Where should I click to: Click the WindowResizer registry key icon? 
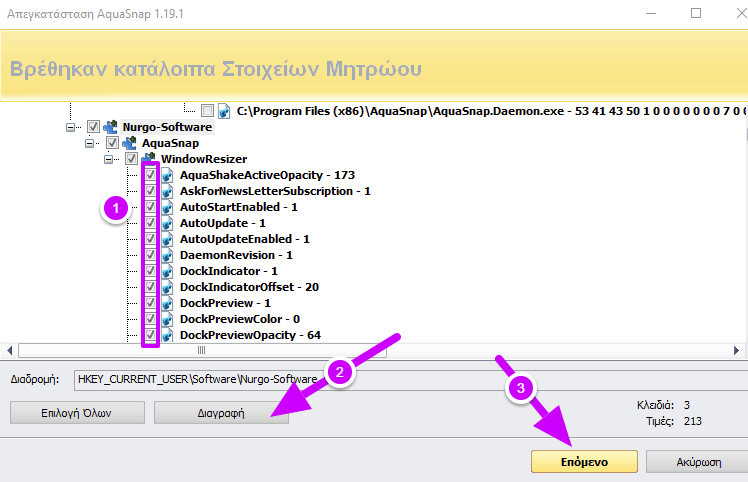[148, 158]
